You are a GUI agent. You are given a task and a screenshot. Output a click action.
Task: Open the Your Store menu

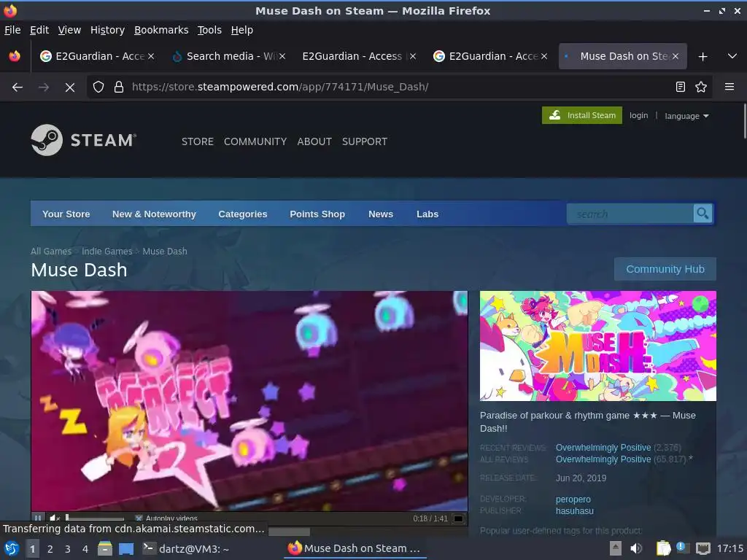[x=66, y=214]
